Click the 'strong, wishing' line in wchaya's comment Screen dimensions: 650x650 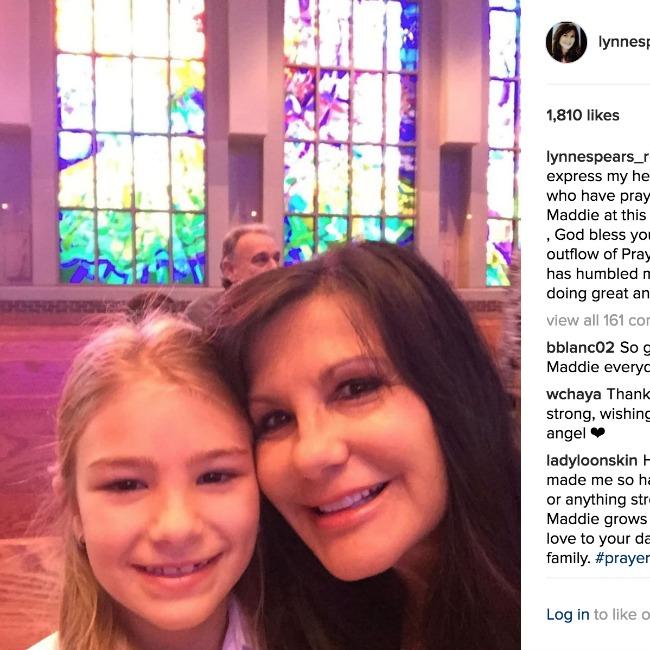pyautogui.click(x=598, y=414)
